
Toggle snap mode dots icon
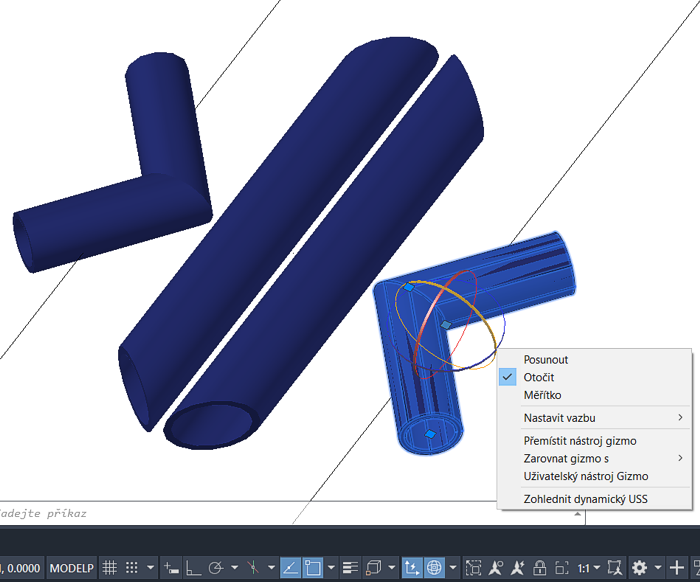pyautogui.click(x=132, y=567)
